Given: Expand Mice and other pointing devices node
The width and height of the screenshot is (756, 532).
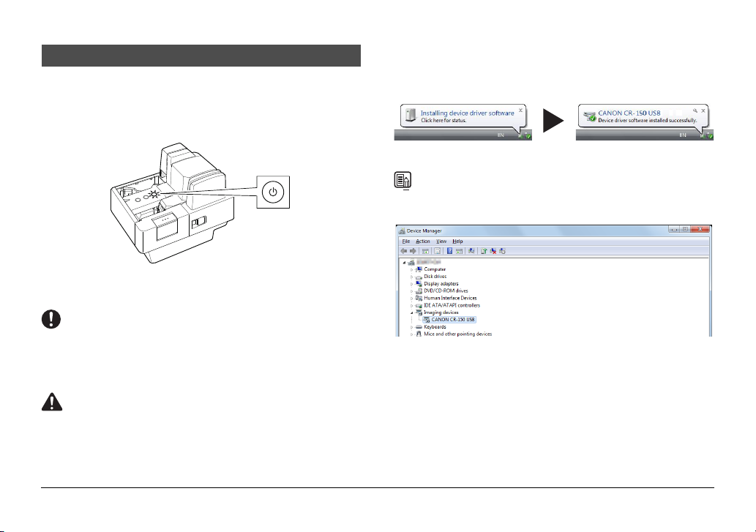Looking at the screenshot, I should [412, 334].
